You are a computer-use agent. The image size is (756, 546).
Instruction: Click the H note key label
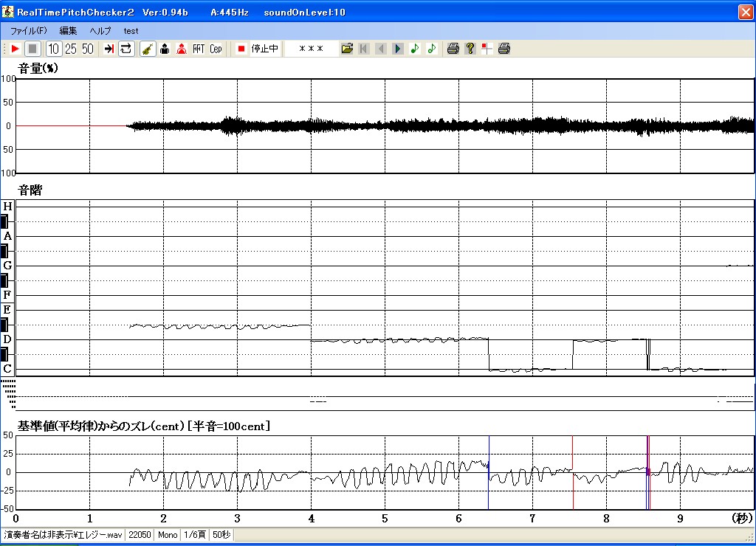pyautogui.click(x=7, y=207)
